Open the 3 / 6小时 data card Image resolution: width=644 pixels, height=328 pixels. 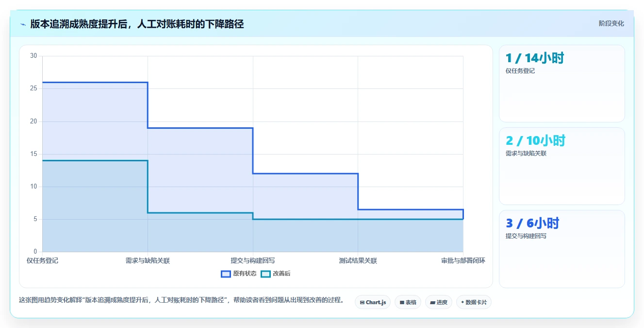(x=561, y=249)
